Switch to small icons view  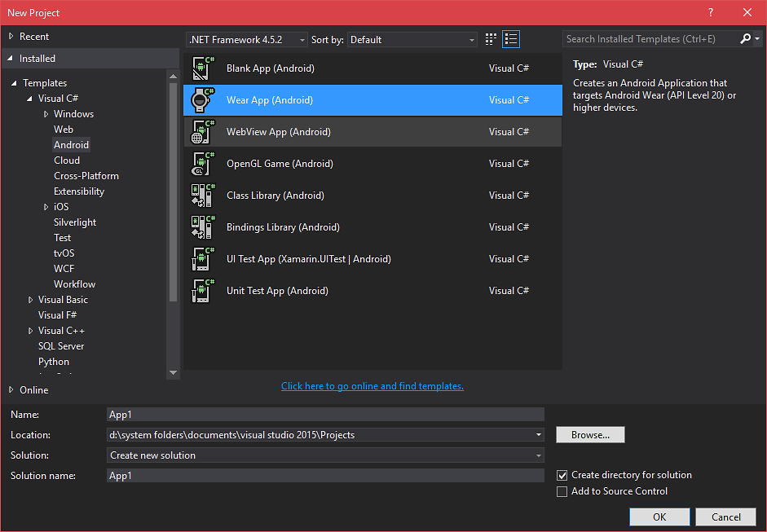[x=491, y=39]
